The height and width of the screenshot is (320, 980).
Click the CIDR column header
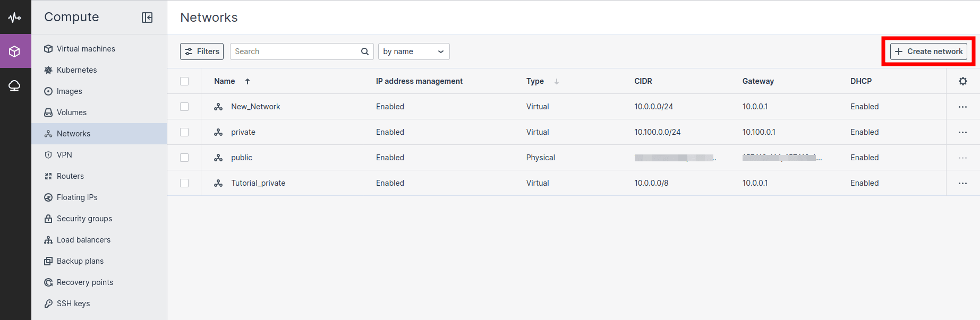tap(643, 81)
